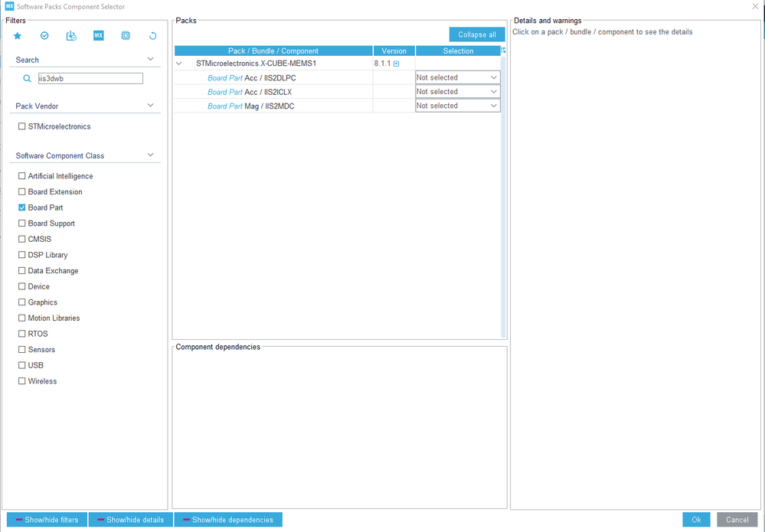This screenshot has height=532, width=765.
Task: Show only selected components check-circle filter
Action: tap(44, 36)
